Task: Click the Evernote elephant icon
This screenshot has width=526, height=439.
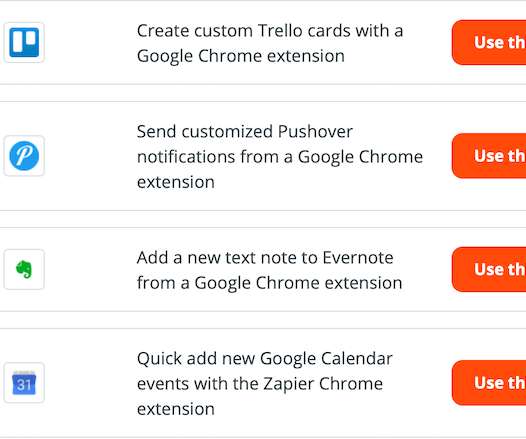Action: [x=24, y=269]
